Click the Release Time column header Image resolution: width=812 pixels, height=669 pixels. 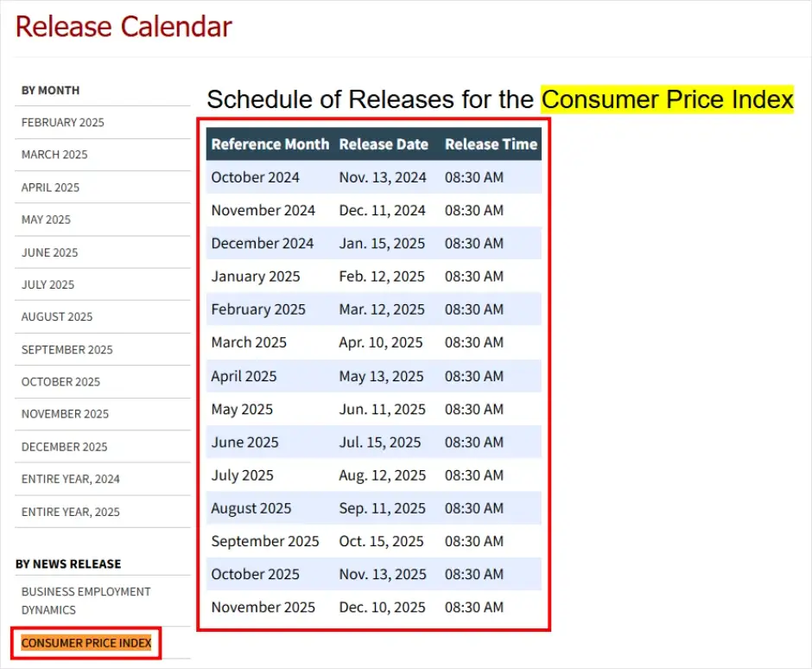pyautogui.click(x=491, y=144)
